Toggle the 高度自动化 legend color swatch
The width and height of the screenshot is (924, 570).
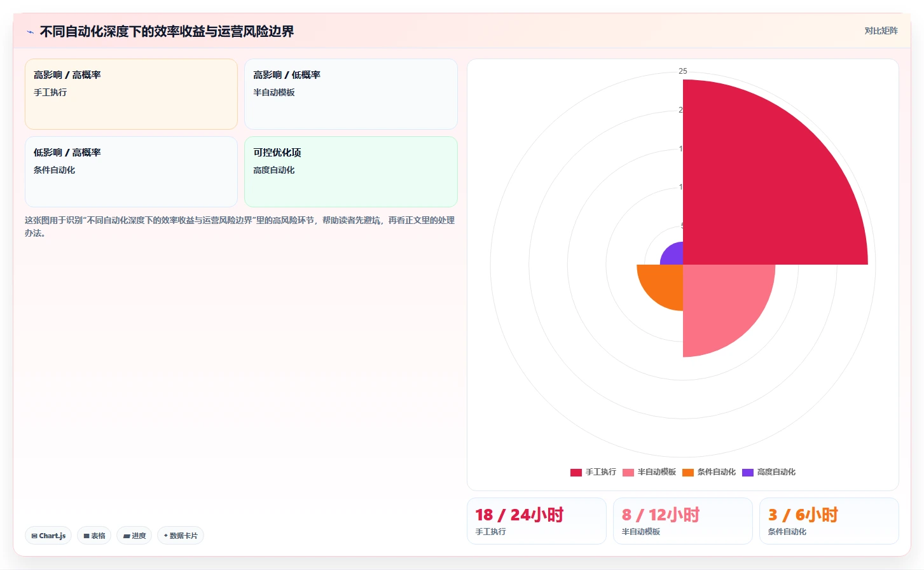point(748,472)
